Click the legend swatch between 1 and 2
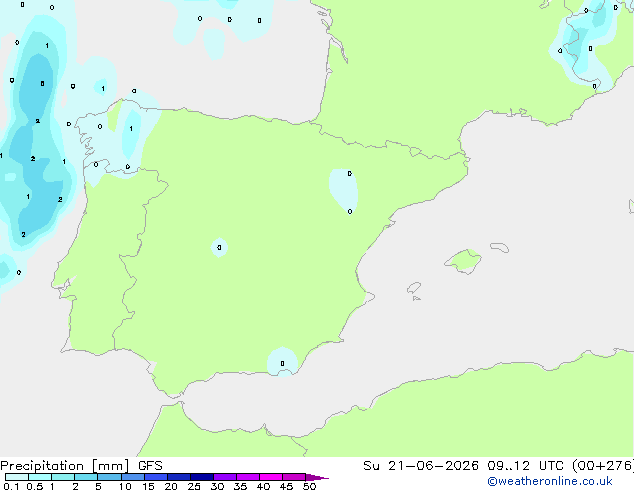The image size is (634, 490). pyautogui.click(x=63, y=477)
